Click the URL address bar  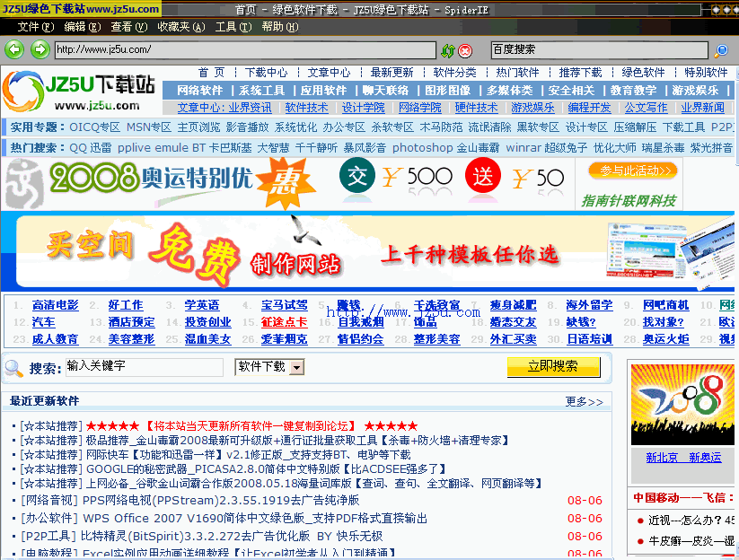(x=245, y=50)
